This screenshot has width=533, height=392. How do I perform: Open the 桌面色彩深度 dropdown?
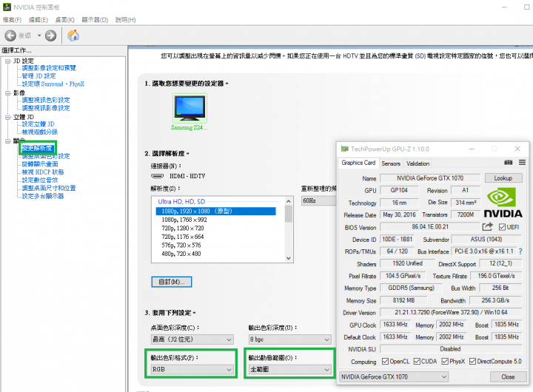pos(192,339)
